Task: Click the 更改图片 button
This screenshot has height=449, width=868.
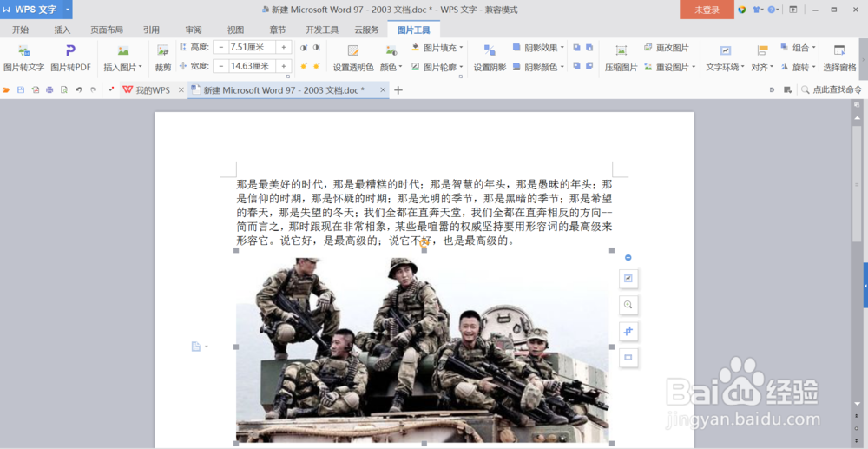Action: 666,48
